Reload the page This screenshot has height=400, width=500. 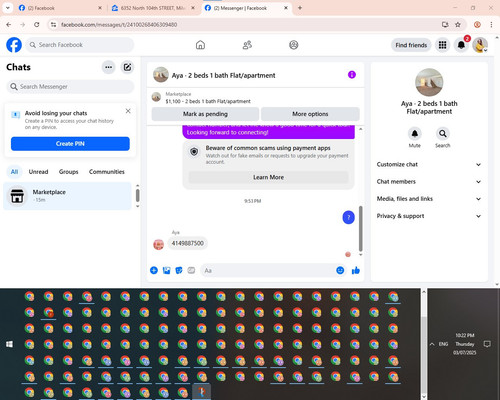37,24
